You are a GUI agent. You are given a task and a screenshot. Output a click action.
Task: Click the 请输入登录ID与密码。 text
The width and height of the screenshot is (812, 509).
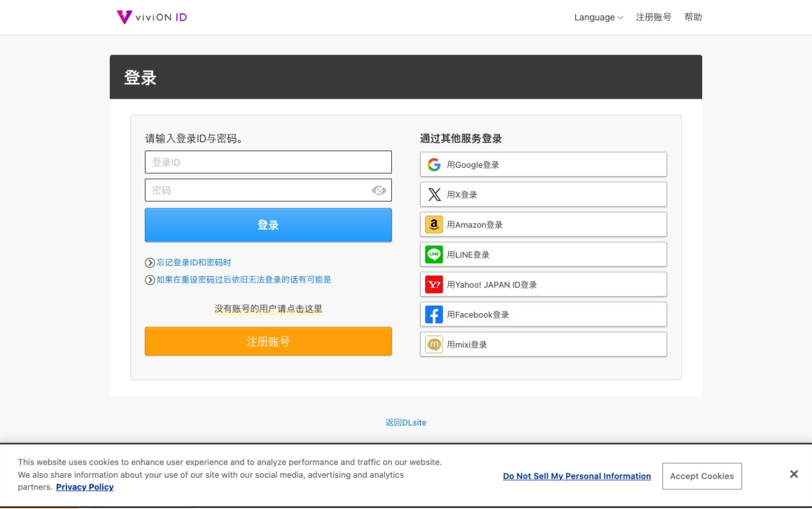194,138
